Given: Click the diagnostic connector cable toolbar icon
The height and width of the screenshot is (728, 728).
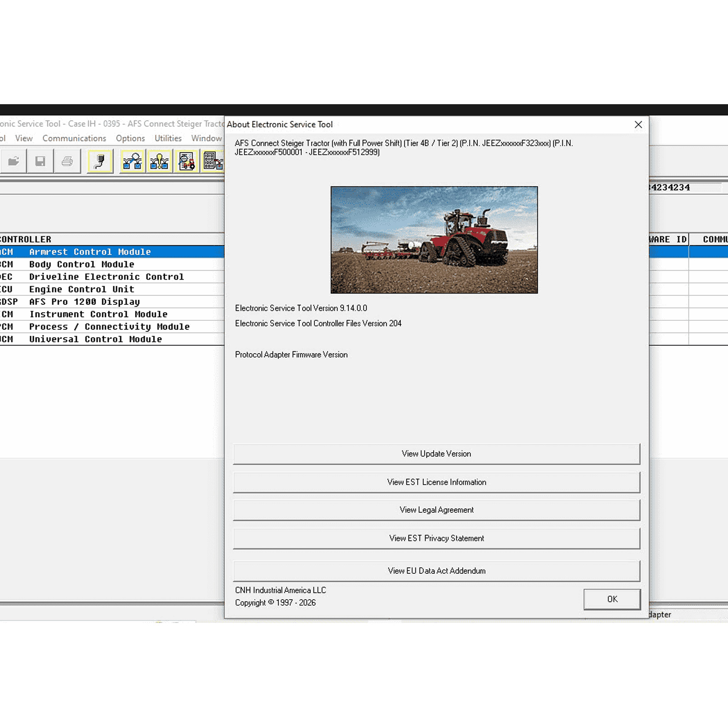Looking at the screenshot, I should coord(100,161).
